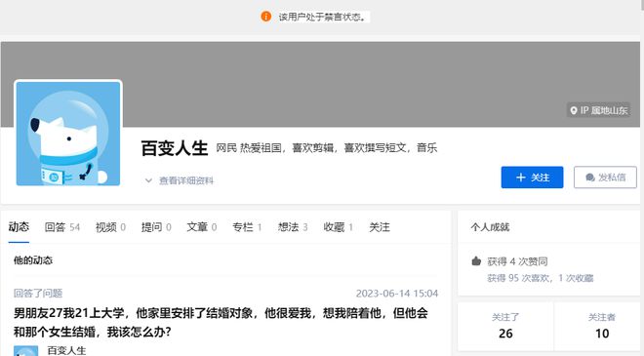Select the 动态 tab
This screenshot has width=644, height=356.
click(19, 227)
